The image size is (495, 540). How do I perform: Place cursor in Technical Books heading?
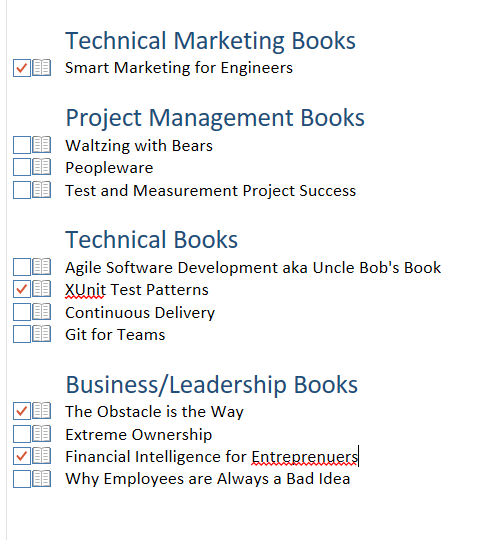[x=152, y=240]
